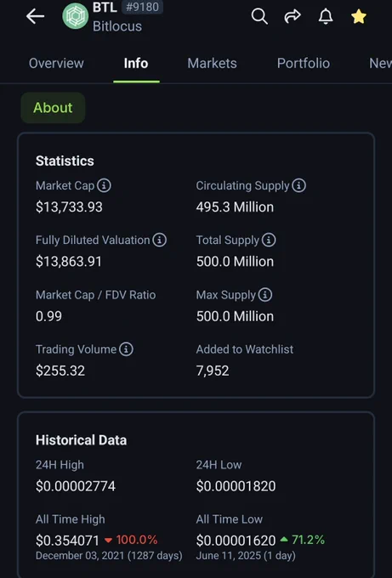392x578 pixels.
Task: Tap the share arrow icon
Action: point(293,17)
